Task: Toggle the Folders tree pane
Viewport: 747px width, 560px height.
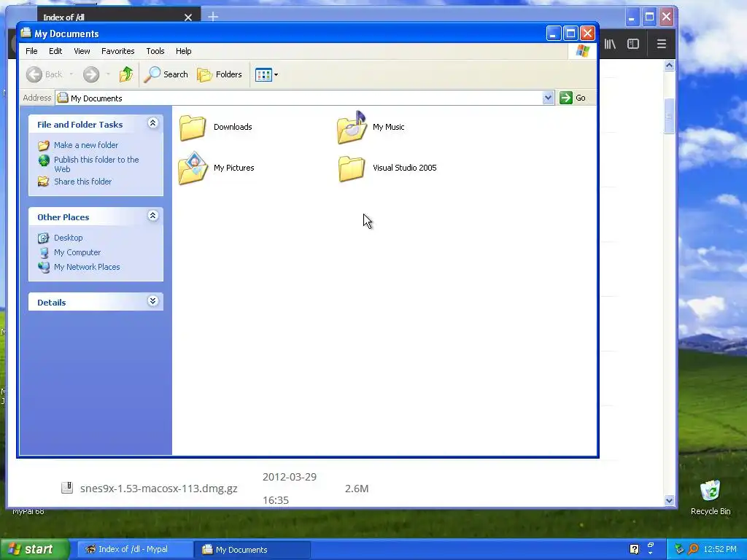Action: point(220,74)
